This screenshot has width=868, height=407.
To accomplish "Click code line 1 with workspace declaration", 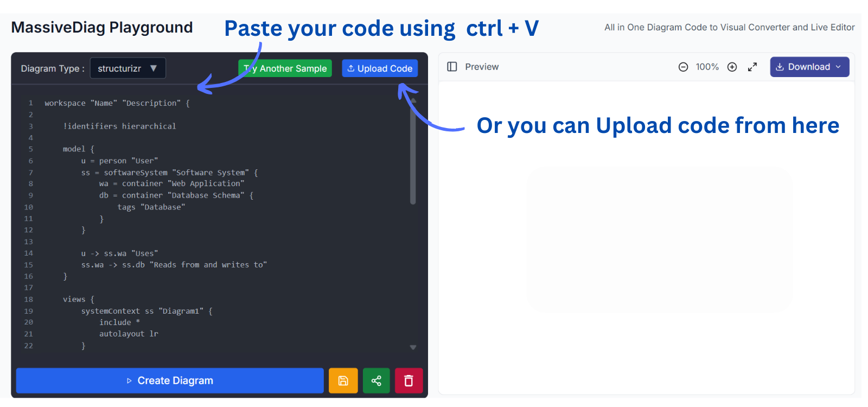I will click(x=117, y=103).
